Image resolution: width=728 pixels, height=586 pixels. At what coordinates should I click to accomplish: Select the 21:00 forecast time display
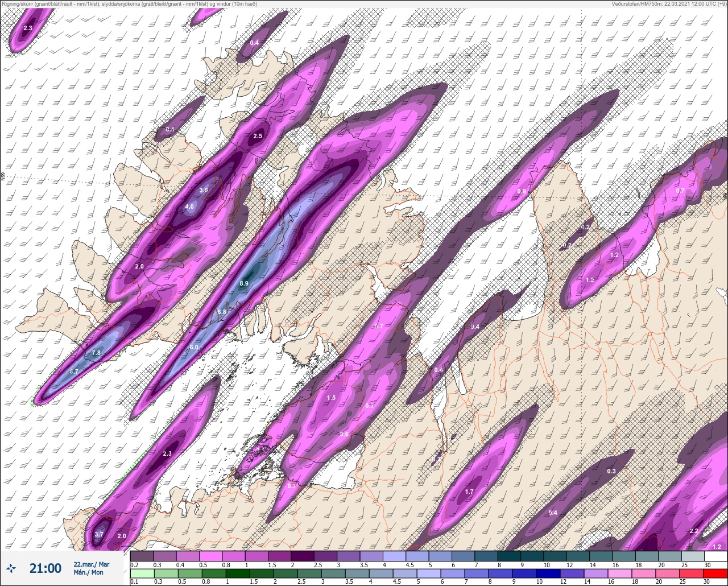(x=45, y=568)
